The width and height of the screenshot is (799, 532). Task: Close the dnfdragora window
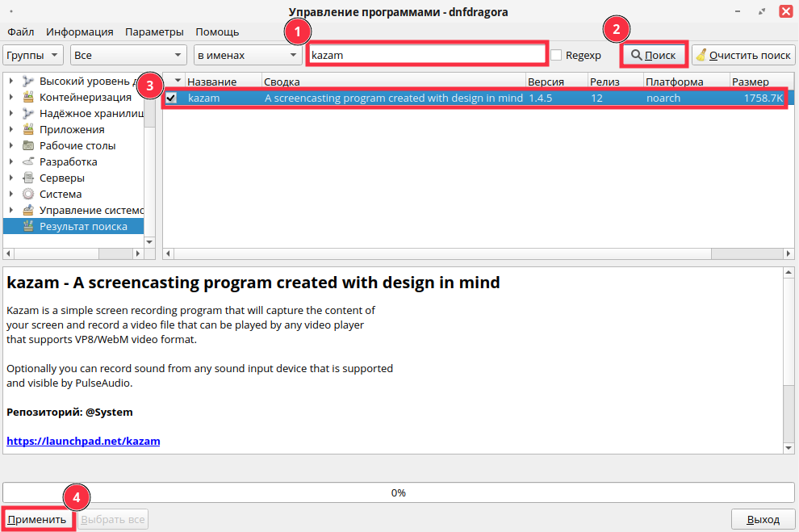786,11
